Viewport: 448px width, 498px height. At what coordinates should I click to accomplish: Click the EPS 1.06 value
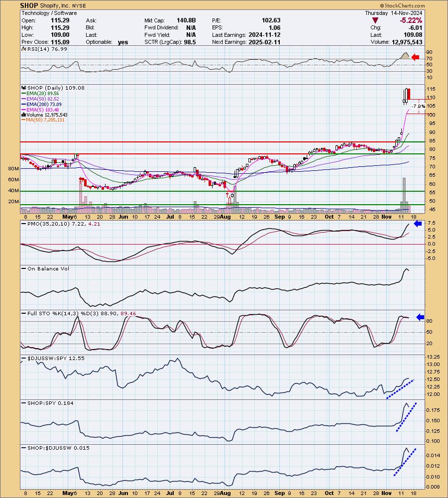click(x=275, y=27)
